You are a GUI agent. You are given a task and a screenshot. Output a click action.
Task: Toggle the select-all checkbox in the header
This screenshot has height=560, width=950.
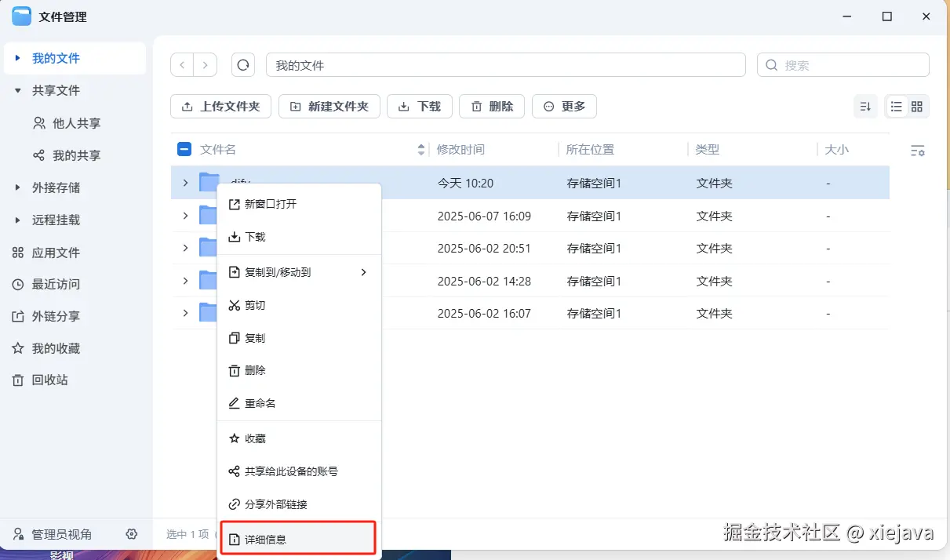[185, 148]
